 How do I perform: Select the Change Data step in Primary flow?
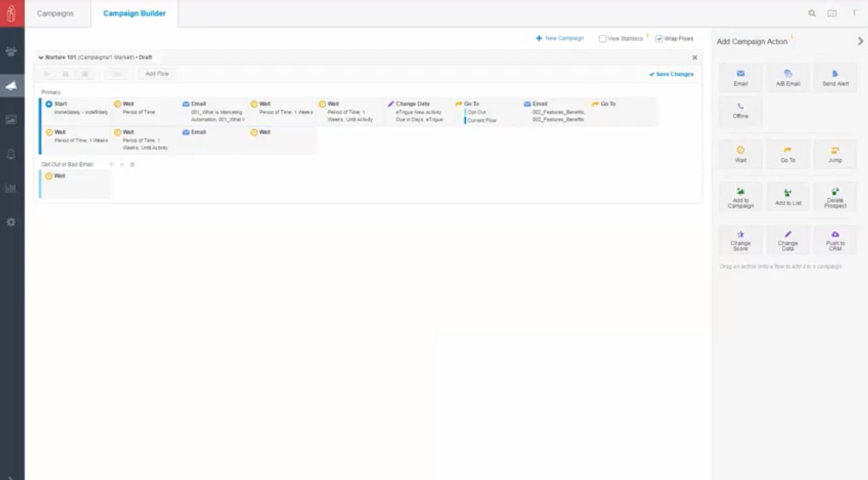tap(413, 104)
